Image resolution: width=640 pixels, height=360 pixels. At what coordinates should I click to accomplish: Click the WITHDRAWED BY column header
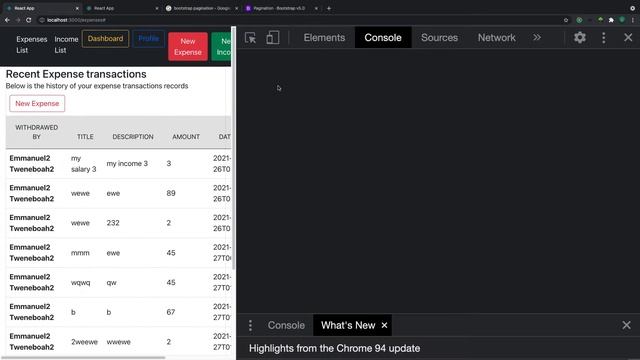click(36, 132)
